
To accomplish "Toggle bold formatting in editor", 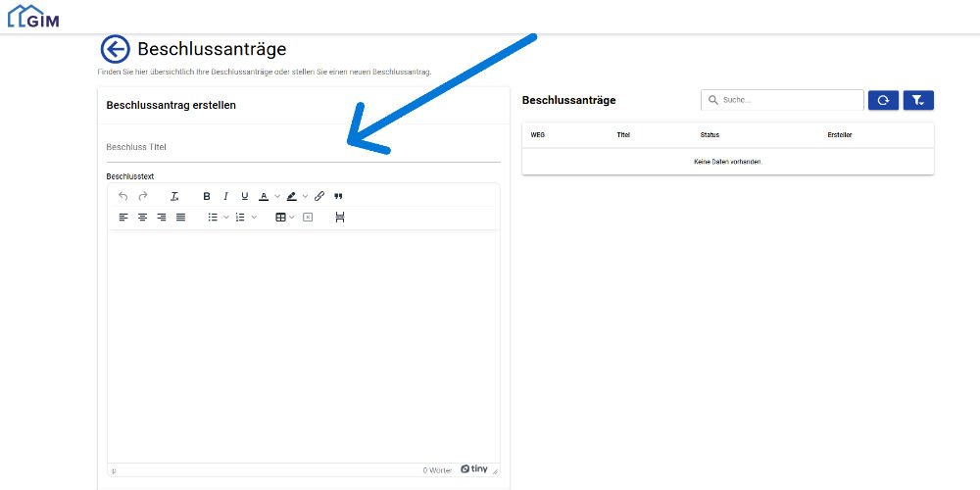I will click(207, 196).
